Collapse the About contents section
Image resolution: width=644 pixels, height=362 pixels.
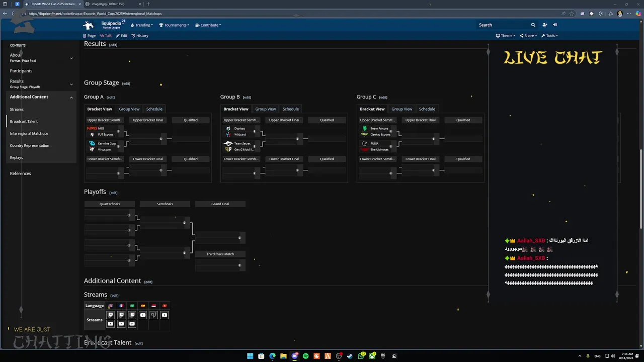[71, 58]
